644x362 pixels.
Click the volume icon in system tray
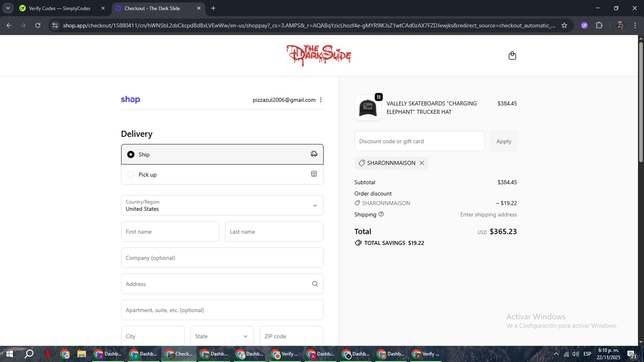pyautogui.click(x=575, y=354)
